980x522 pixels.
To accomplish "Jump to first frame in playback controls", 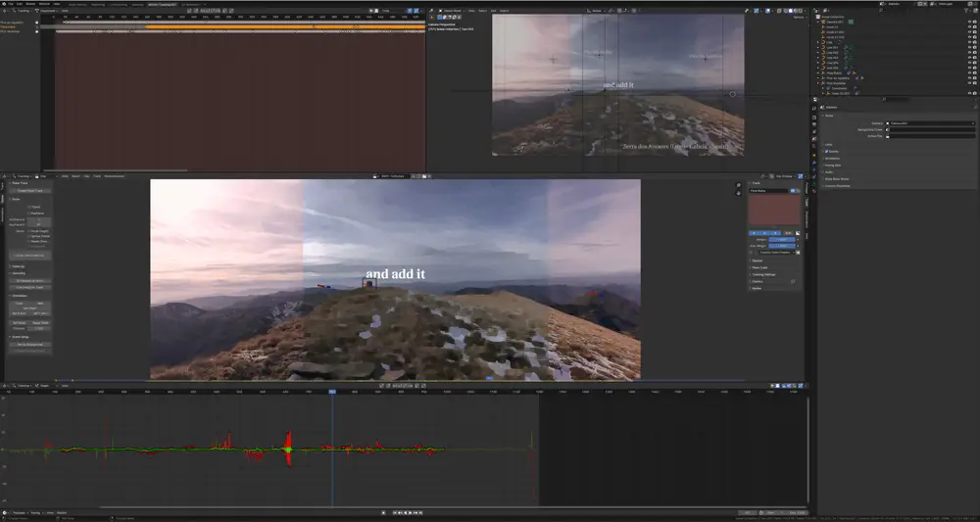I will pyautogui.click(x=395, y=512).
